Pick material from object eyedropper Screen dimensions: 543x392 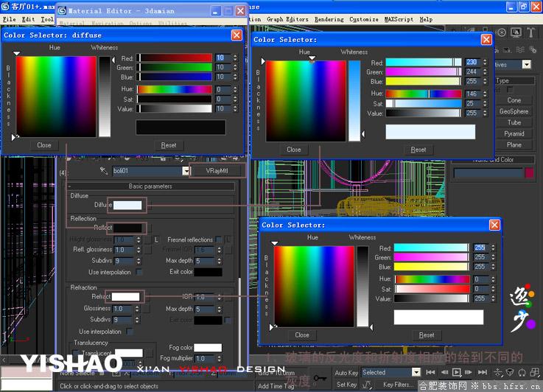point(104,171)
